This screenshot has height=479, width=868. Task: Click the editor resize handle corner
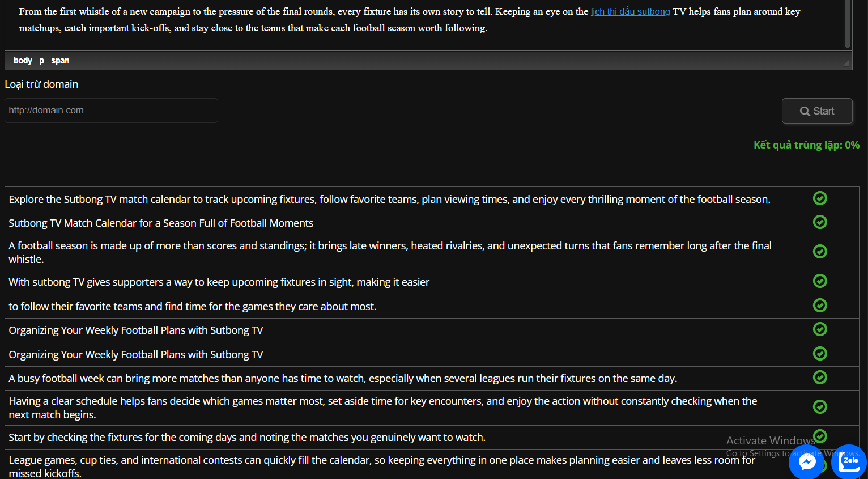[x=846, y=63]
